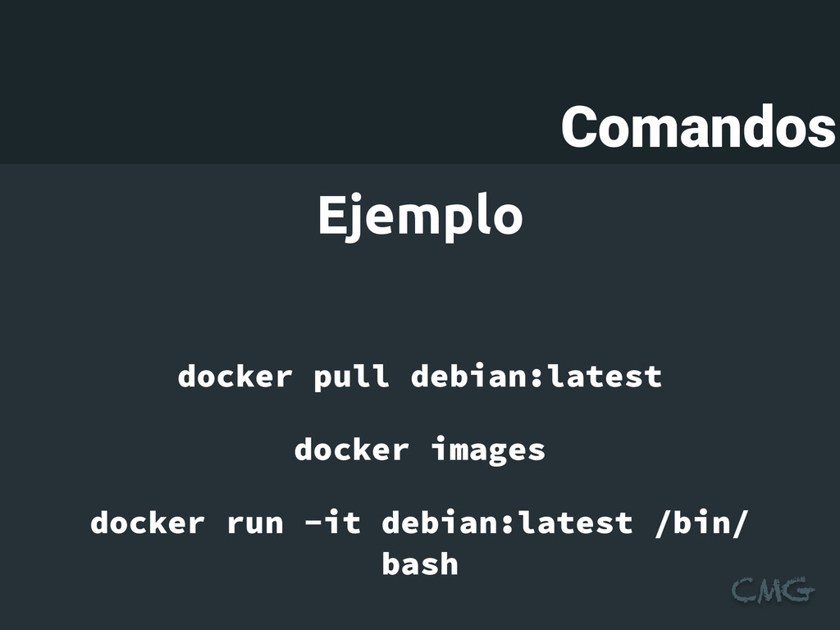Click the word run in third command
The height and width of the screenshot is (630, 840).
[255, 523]
